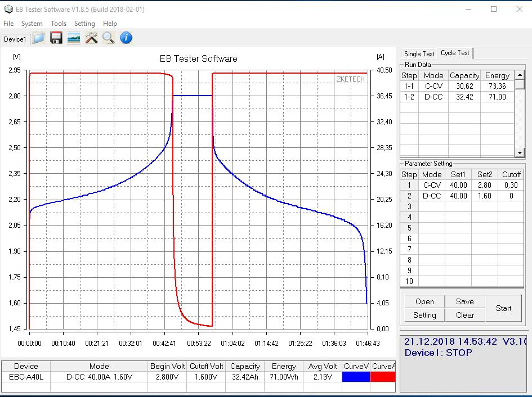Screen dimensions: 532x397
Task: Click the Open button in the cycle panel
Action: [x=424, y=301]
